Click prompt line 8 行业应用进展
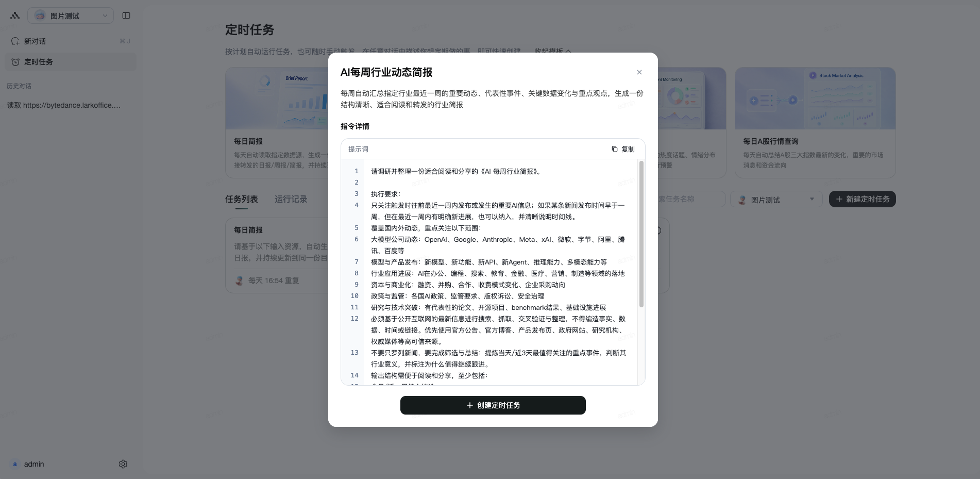 coord(498,273)
